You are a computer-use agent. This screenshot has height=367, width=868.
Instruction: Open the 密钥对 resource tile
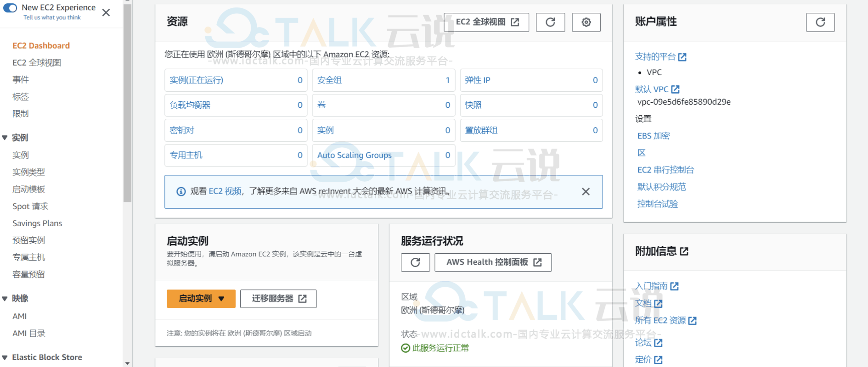click(x=236, y=130)
